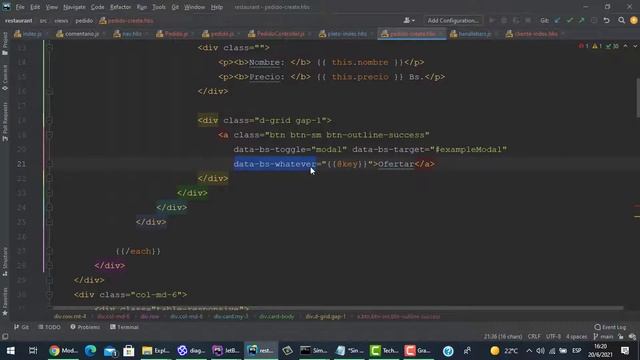
Task: Click the horizontal editor scrollbar
Action: coord(338,308)
